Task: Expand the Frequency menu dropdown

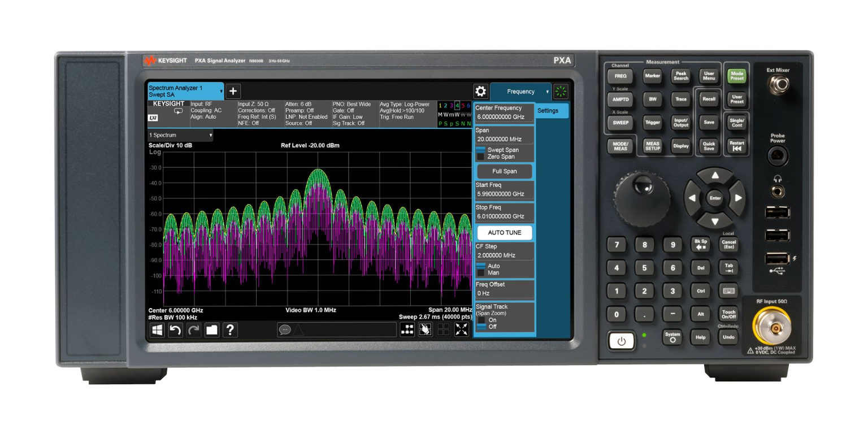Action: pos(546,92)
